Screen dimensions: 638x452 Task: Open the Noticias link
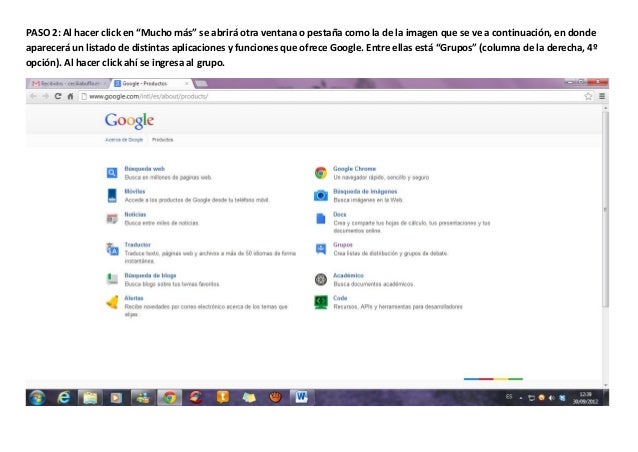pos(135,214)
